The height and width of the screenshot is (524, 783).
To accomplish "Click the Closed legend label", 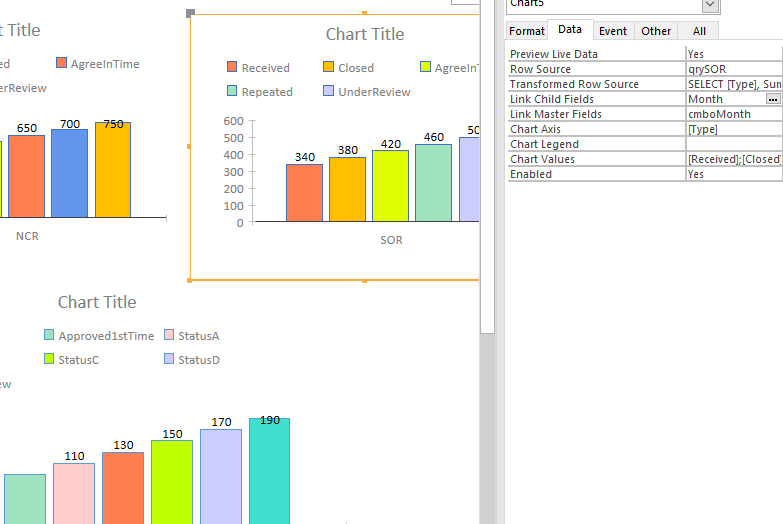I will click(x=356, y=68).
